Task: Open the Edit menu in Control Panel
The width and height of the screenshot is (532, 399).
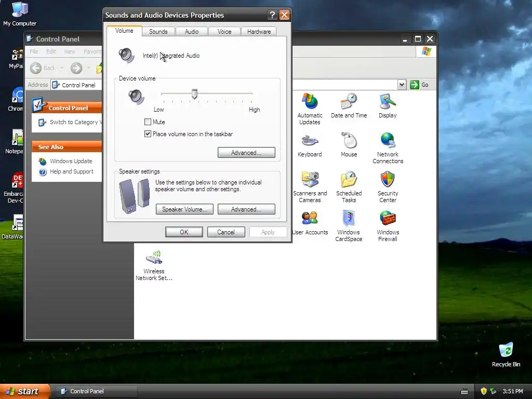Action: point(51,51)
